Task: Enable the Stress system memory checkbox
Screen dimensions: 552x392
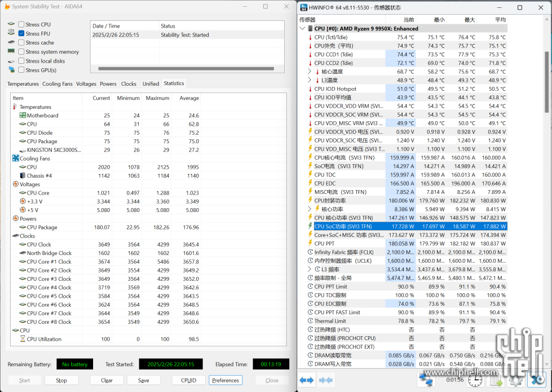Action: [21, 52]
